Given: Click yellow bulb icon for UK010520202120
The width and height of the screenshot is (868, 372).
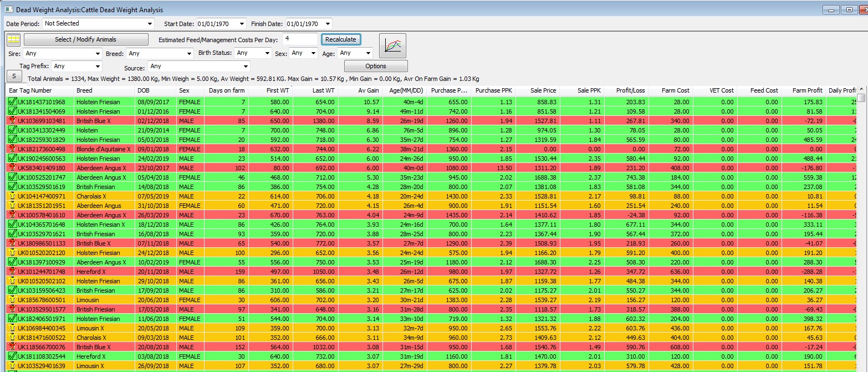Looking at the screenshot, I should click(12, 253).
